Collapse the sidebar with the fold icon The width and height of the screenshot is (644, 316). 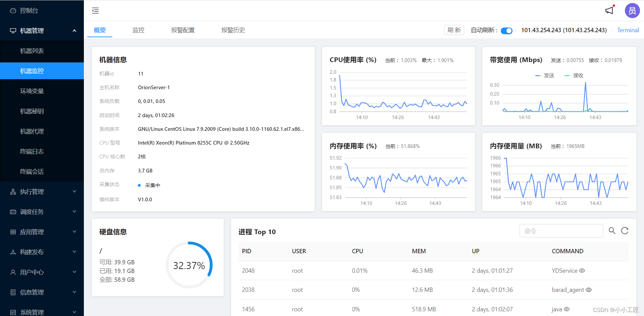tap(95, 10)
